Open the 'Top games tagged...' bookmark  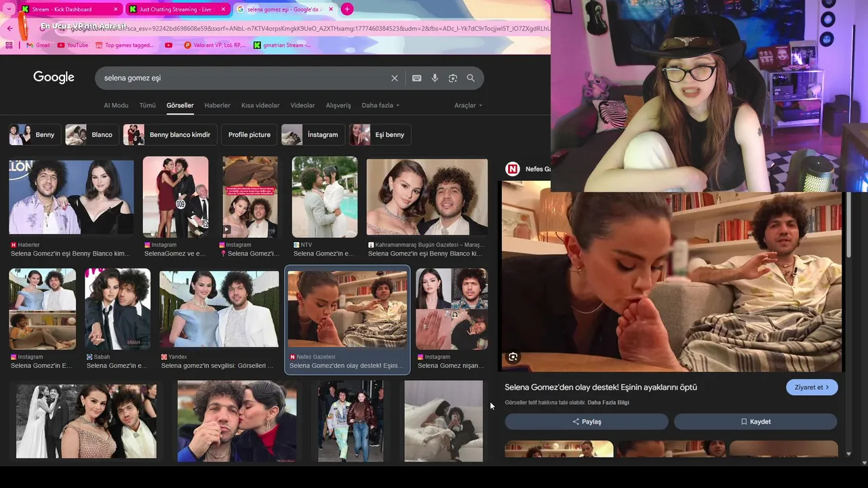[x=125, y=45]
